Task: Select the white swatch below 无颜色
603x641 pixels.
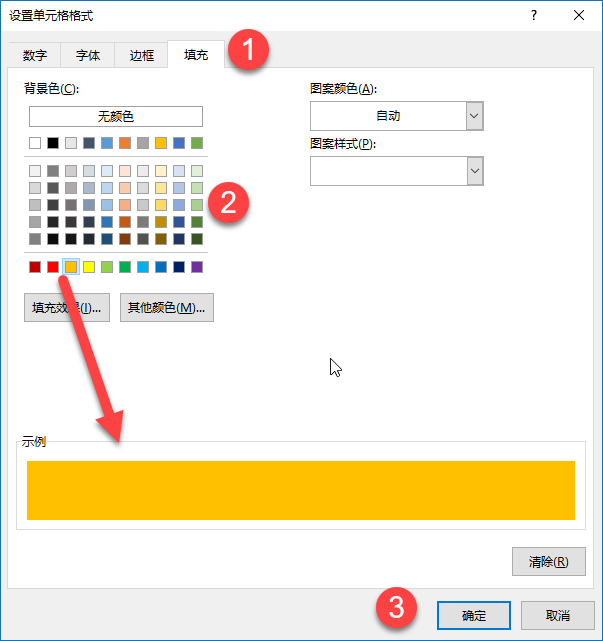Action: [35, 143]
